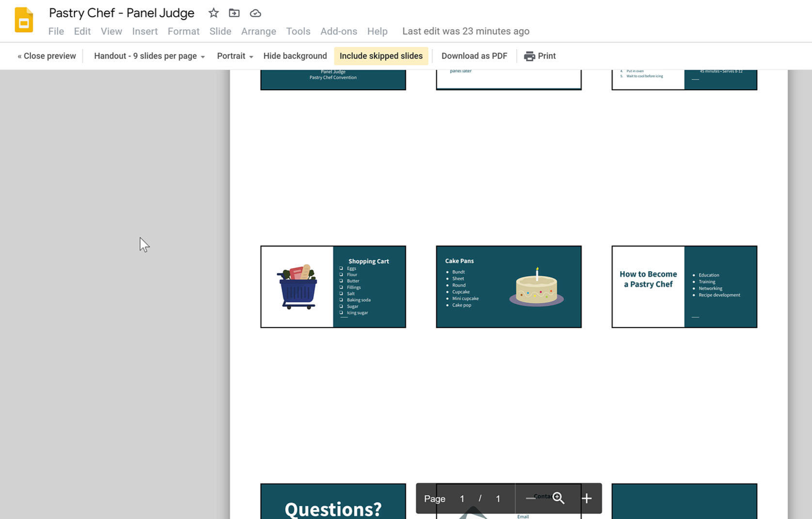812x519 pixels.
Task: Select the Cake Pans slide thumbnail
Action: coord(509,287)
